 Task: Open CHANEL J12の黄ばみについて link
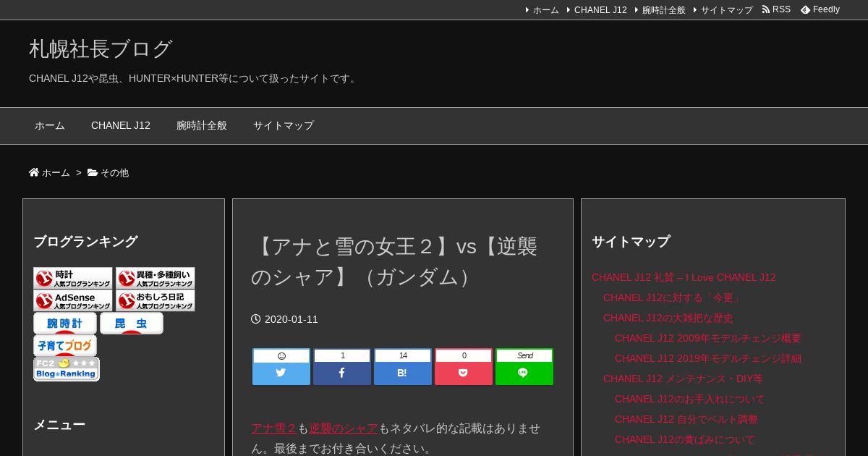684,439
